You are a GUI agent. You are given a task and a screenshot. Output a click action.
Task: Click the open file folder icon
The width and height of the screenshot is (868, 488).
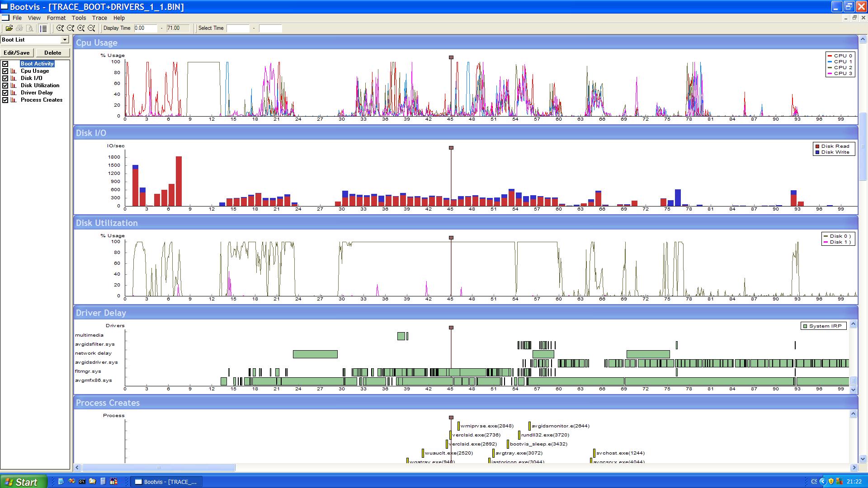click(x=9, y=28)
